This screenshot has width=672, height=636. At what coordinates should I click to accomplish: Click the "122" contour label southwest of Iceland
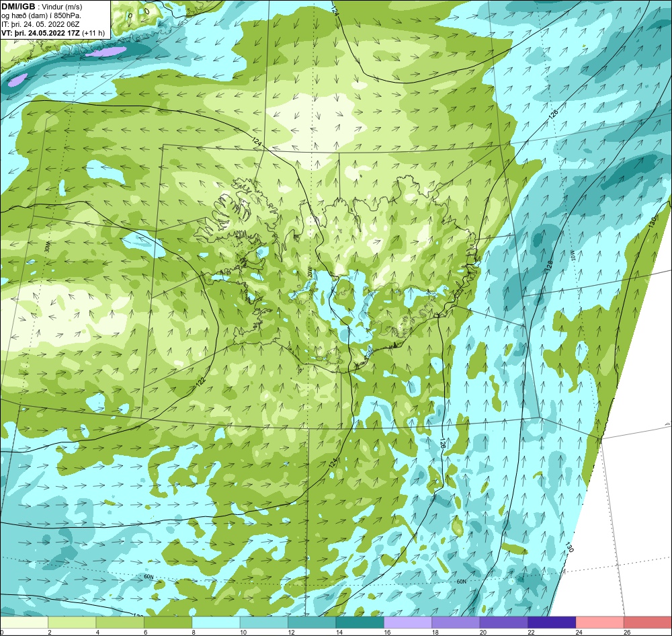tap(201, 382)
